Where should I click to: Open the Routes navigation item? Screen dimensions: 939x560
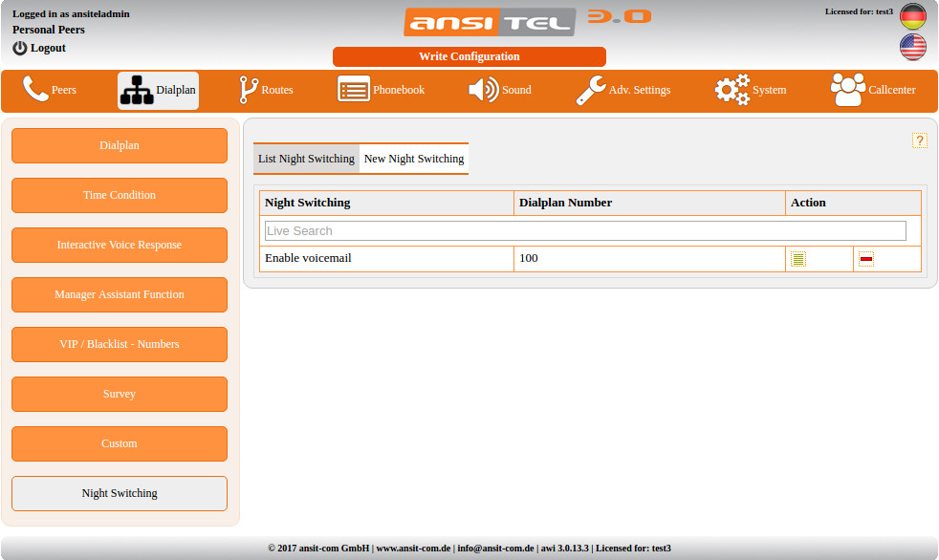point(266,90)
